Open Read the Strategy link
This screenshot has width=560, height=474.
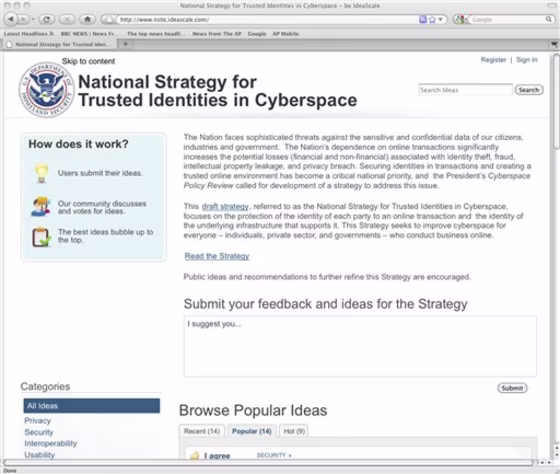click(x=217, y=256)
